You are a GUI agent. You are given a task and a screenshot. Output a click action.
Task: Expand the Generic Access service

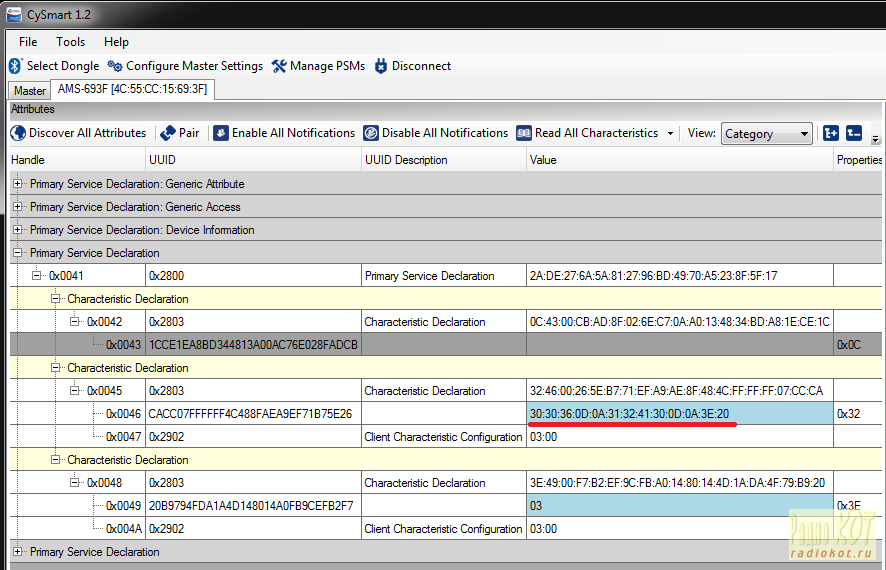coord(18,207)
